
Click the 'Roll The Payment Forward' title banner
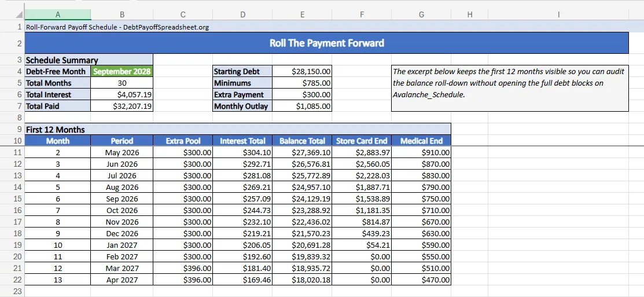click(326, 43)
